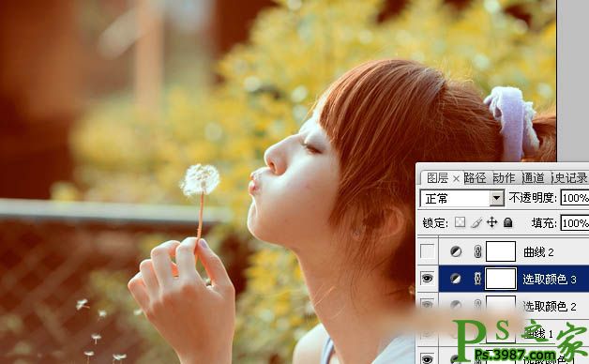Select the 选取颜色 2 layer name

550,307
